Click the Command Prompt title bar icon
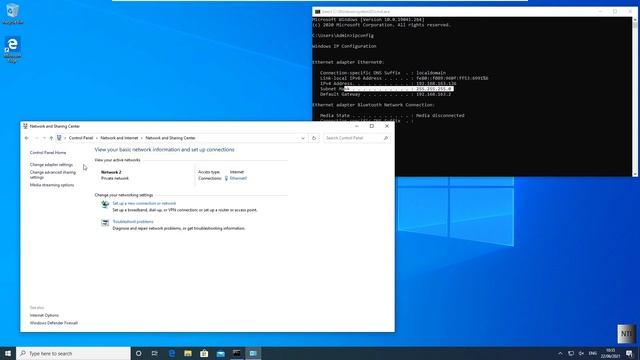The image size is (640, 360). [x=317, y=11]
